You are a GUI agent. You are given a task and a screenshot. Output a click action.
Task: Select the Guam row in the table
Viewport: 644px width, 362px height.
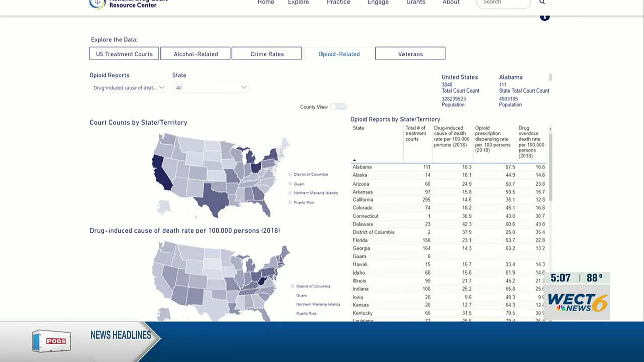click(448, 256)
